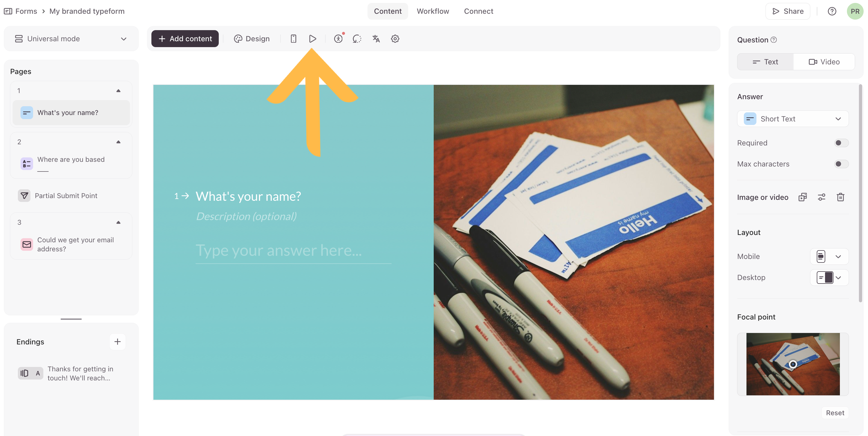Image resolution: width=868 pixels, height=436 pixels.
Task: Reset the focal point
Action: [835, 413]
